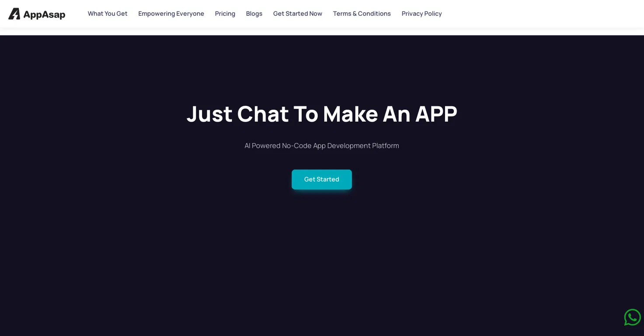This screenshot has height=336, width=644.
Task: Click the teal Get Started button
Action: [x=322, y=179]
